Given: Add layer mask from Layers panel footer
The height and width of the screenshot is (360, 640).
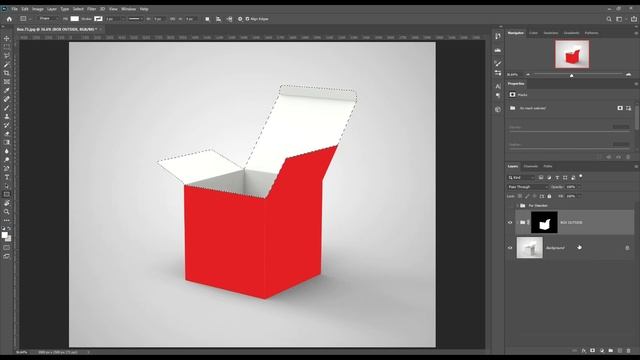Looking at the screenshot, I should (593, 351).
